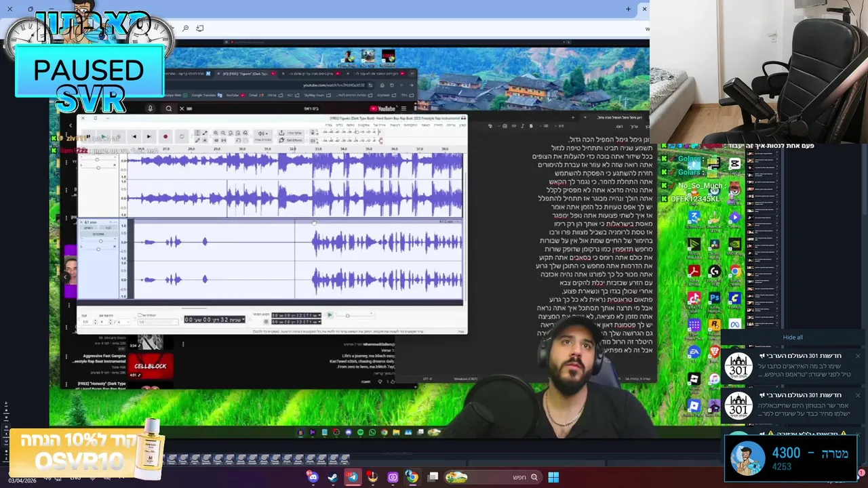Open the Tracks menu in Audacity menu bar

click(x=395, y=125)
